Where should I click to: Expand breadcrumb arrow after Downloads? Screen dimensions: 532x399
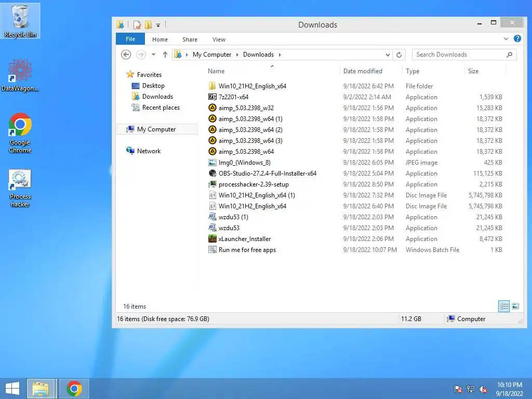click(280, 55)
